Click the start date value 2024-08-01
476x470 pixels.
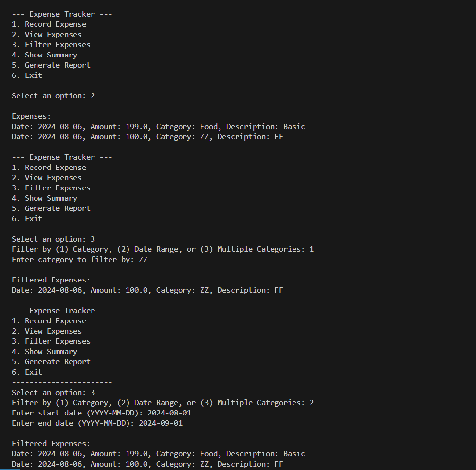169,413
